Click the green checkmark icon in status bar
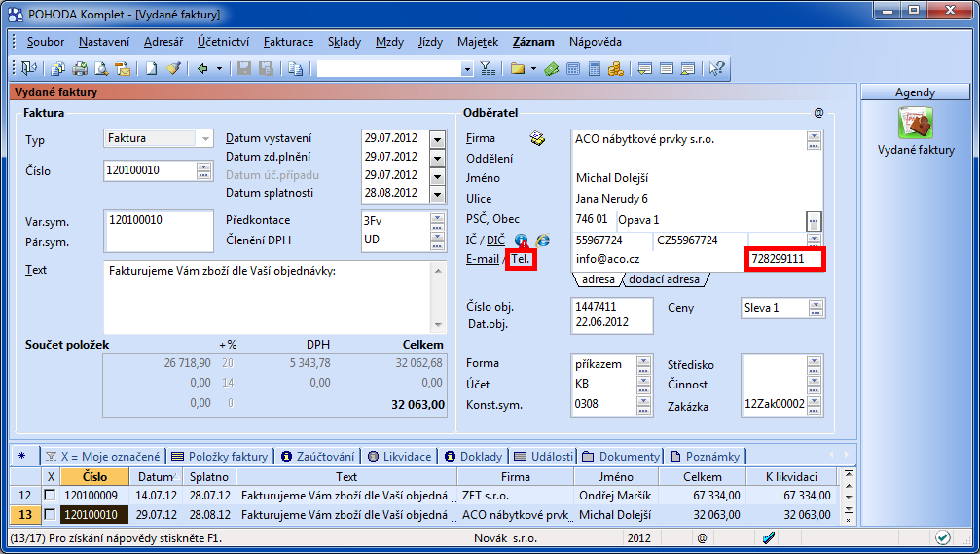 coord(943,537)
